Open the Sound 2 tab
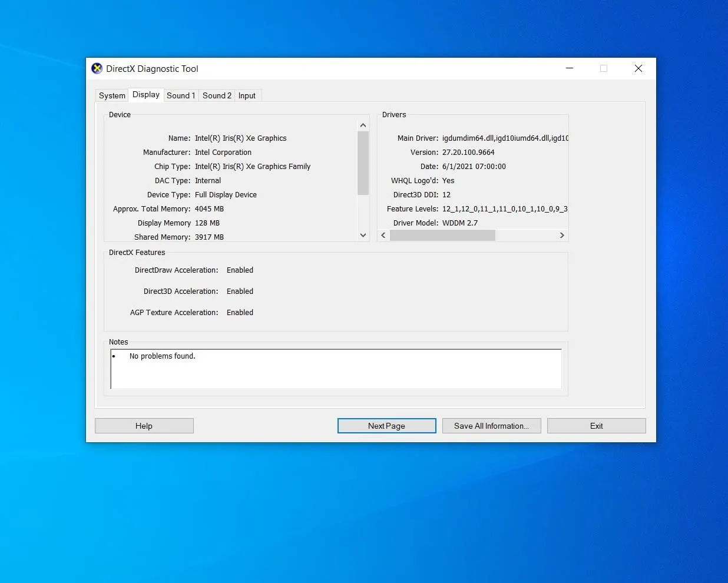This screenshot has height=583, width=728. tap(217, 95)
